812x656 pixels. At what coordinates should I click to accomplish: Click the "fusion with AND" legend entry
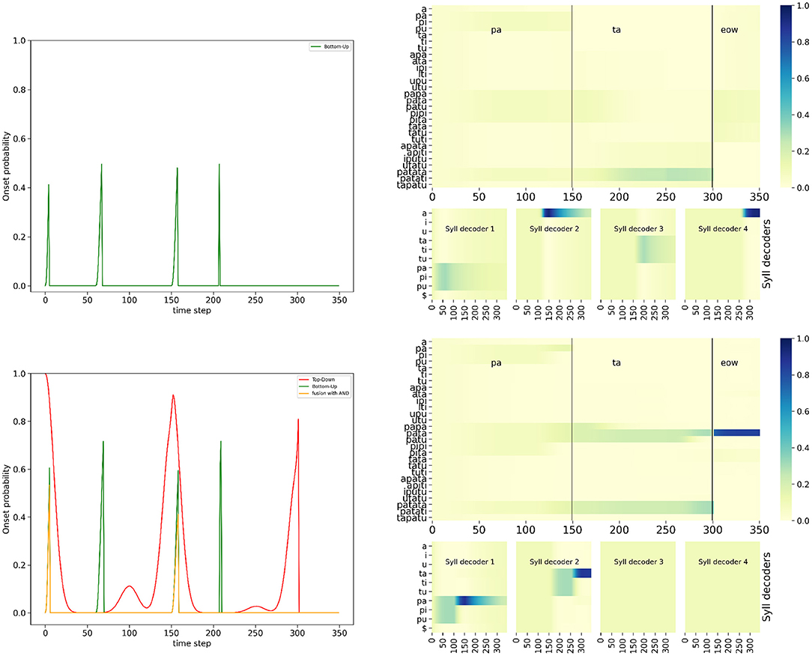point(330,393)
